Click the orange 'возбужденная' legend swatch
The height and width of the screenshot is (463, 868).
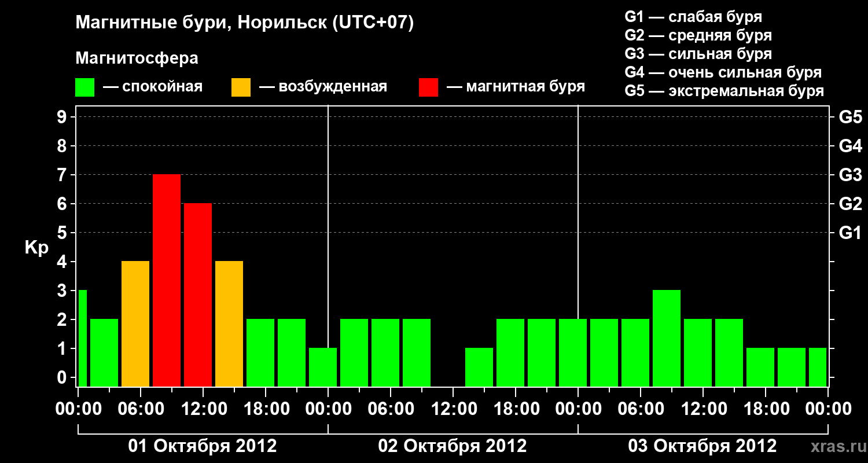pyautogui.click(x=241, y=87)
